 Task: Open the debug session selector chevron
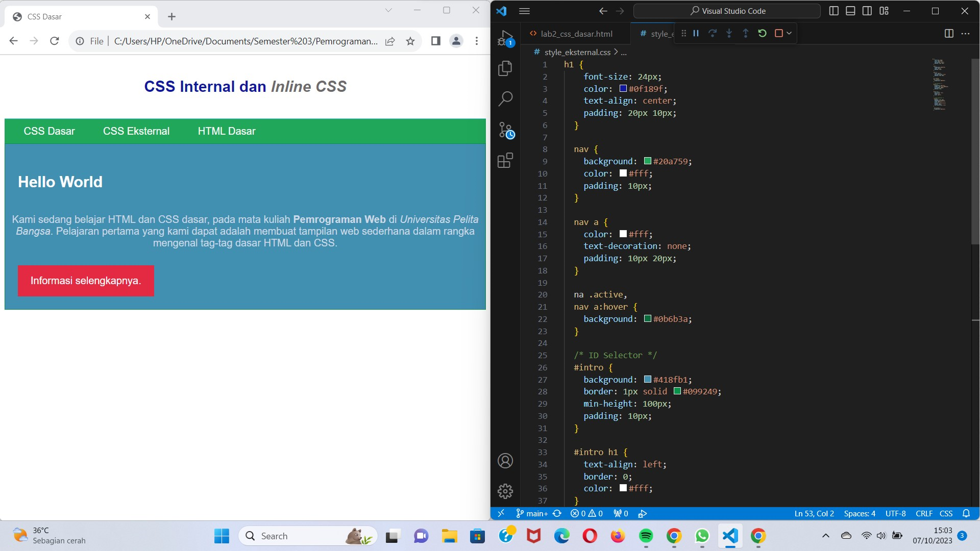(x=788, y=33)
